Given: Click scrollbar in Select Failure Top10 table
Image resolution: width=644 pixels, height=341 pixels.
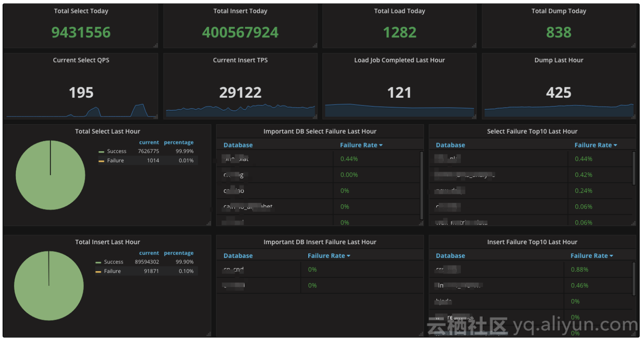Looking at the screenshot, I should click(634, 168).
